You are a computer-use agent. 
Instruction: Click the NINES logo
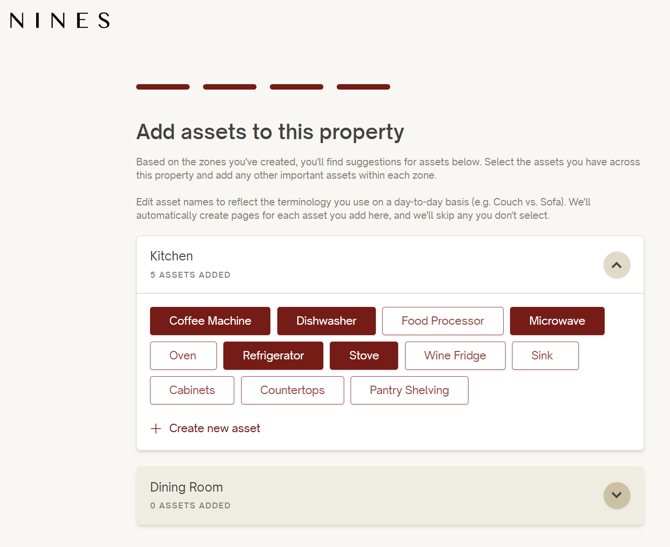click(59, 21)
